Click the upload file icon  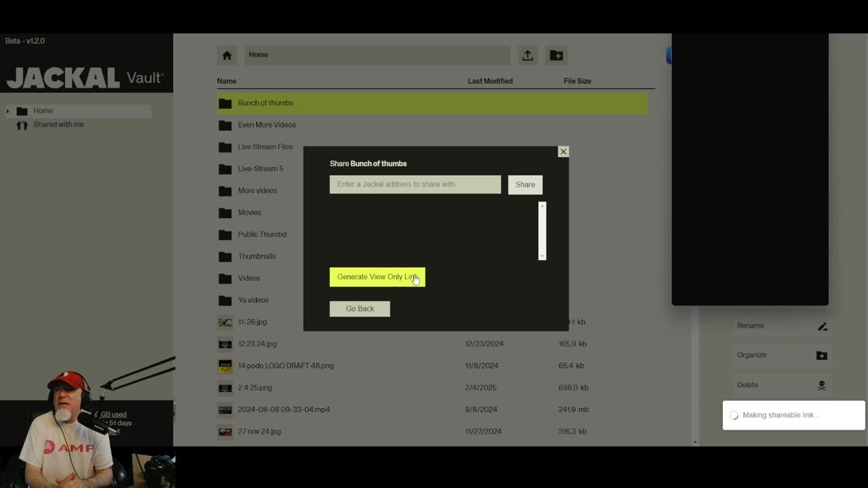(528, 56)
